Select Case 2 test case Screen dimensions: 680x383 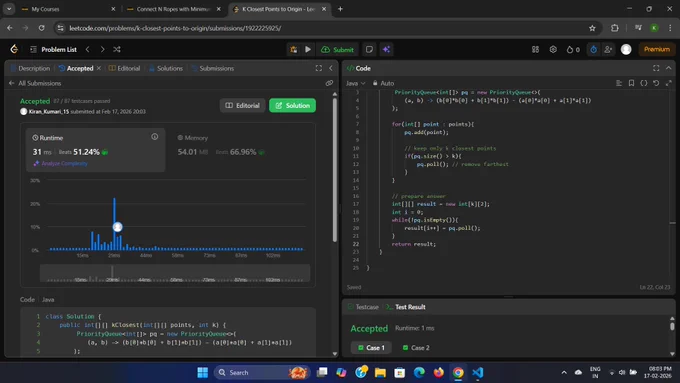(416, 347)
